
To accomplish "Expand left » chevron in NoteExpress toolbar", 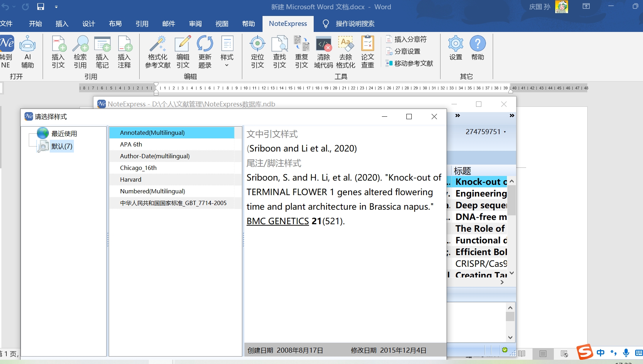I will (x=458, y=116).
